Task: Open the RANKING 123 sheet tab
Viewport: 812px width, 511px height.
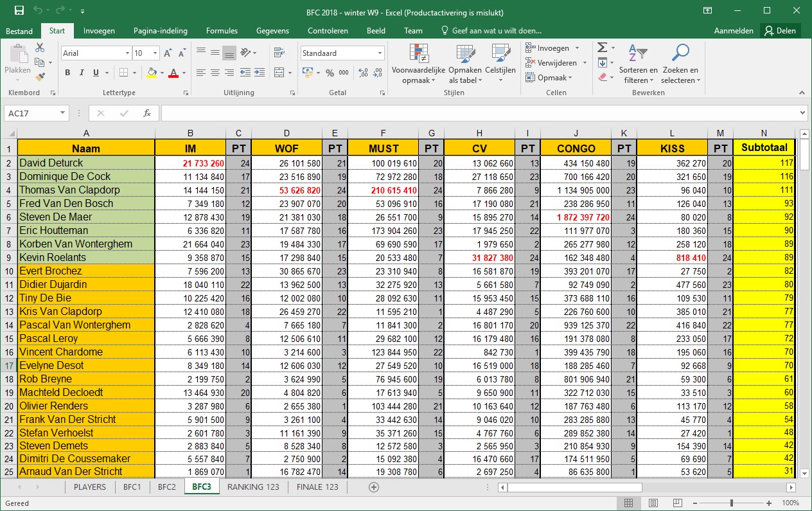Action: [253, 487]
